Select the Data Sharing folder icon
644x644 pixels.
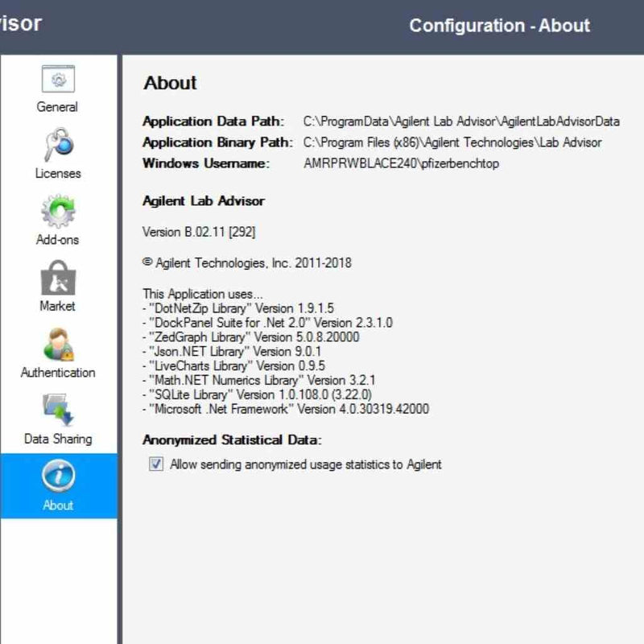58,410
